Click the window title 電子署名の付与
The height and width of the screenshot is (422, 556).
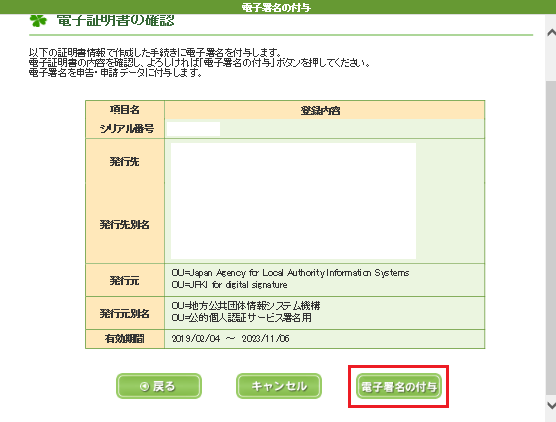(x=276, y=7)
